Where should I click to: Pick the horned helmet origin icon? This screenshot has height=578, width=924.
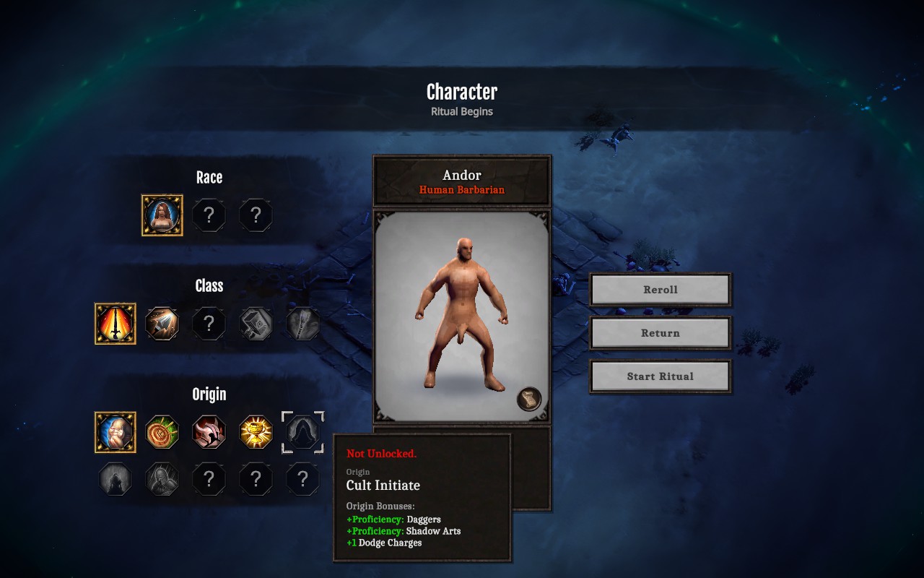(x=209, y=432)
